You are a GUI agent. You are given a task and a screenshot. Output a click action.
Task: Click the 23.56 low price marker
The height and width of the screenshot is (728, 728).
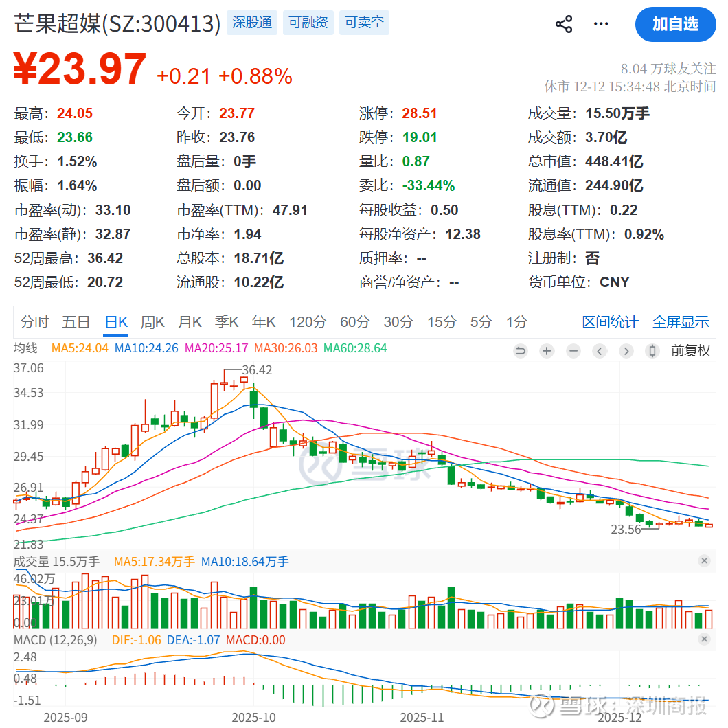click(626, 530)
